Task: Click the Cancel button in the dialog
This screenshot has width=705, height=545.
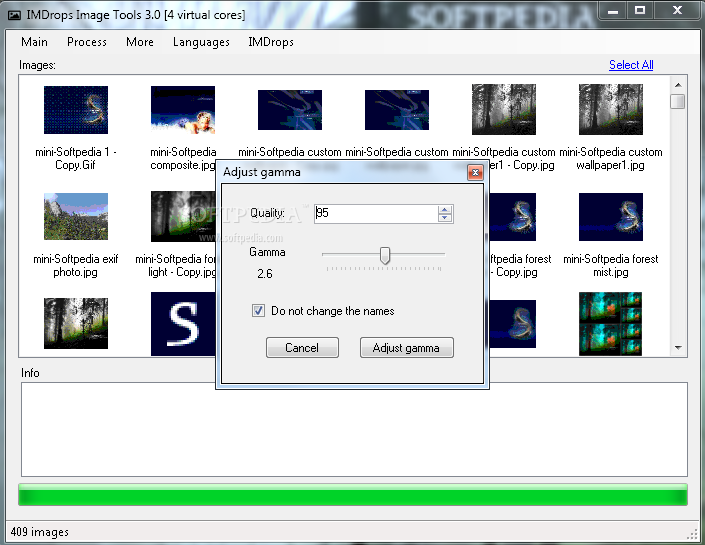Action: click(302, 348)
